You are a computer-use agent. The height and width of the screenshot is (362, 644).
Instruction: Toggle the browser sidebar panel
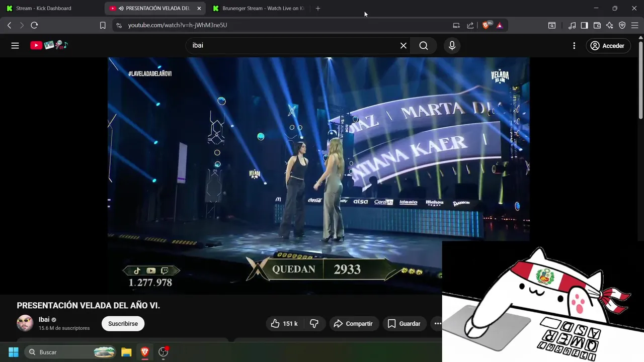point(584,25)
